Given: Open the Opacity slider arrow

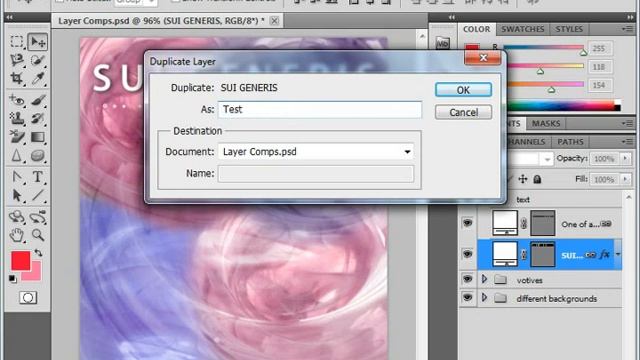Looking at the screenshot, I should (x=625, y=158).
